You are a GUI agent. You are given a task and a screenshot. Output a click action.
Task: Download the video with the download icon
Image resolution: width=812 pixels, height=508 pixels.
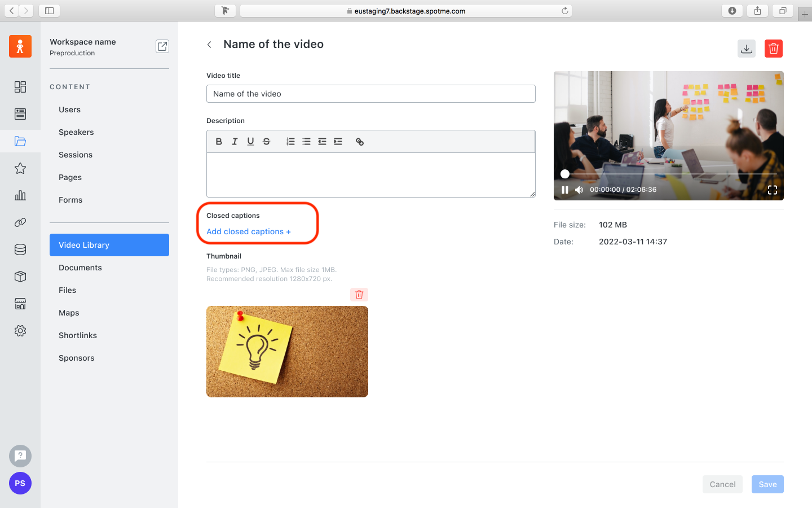[746, 49]
